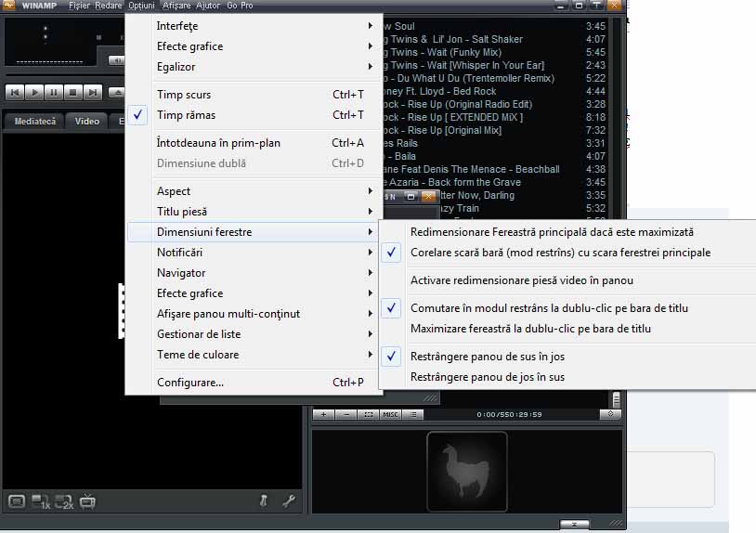Click the Winamp logo icon in title bar

8,6
